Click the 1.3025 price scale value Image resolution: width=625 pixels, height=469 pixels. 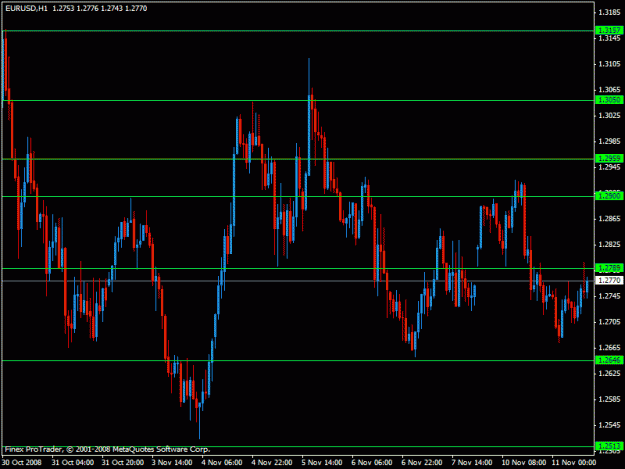coord(609,116)
